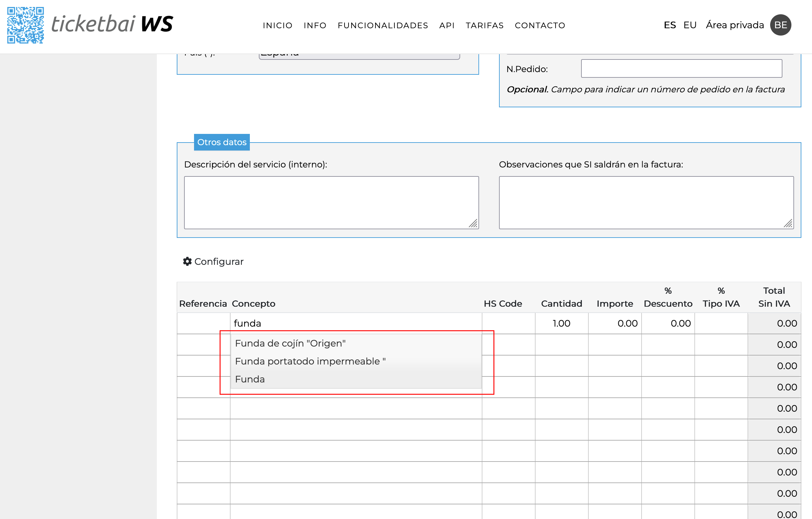Screen dimensions: 812x519
Task: Click the Cantidad cell showing 1.00
Action: [561, 323]
